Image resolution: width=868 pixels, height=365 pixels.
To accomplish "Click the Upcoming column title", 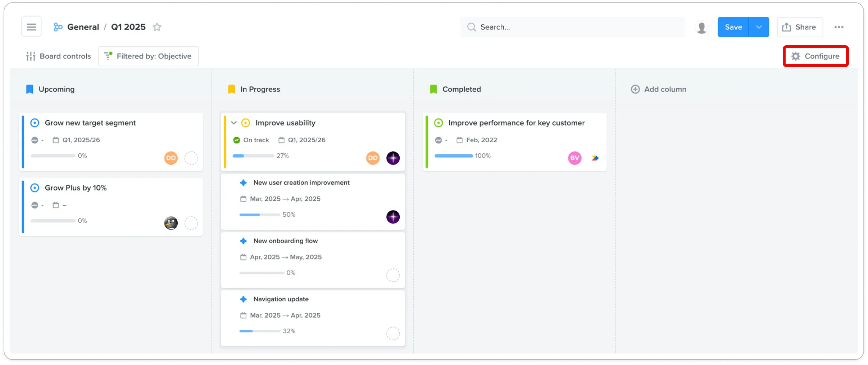I will (56, 89).
